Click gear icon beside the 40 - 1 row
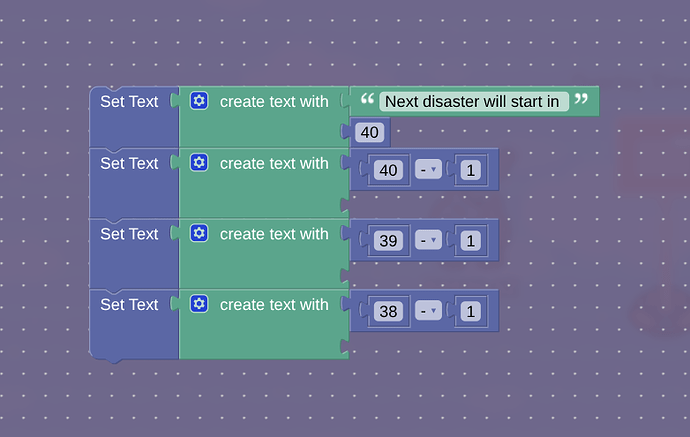This screenshot has height=437, width=690. click(x=199, y=163)
